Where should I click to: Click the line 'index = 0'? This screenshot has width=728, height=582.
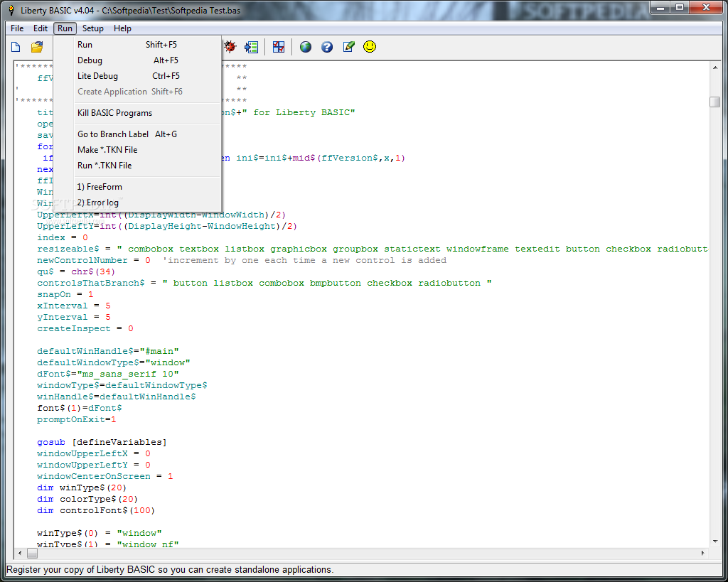coord(63,237)
